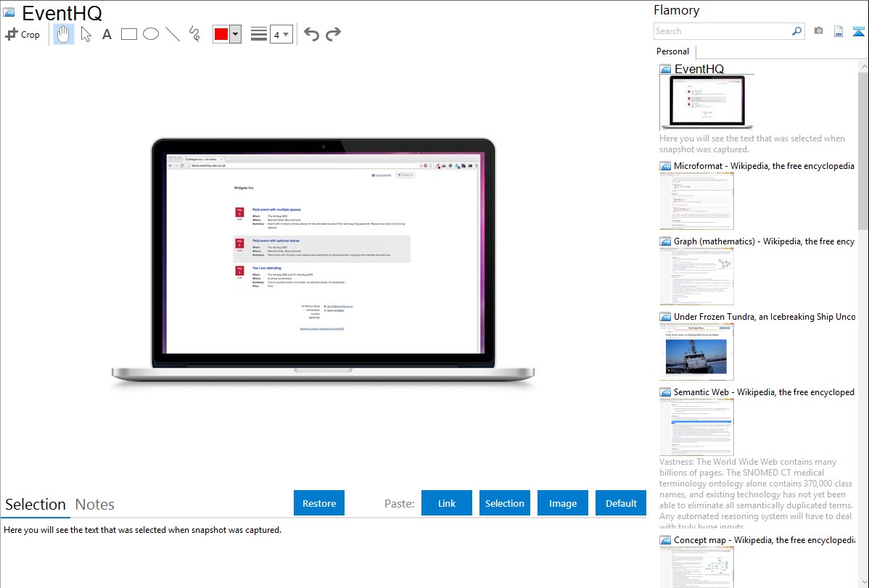The image size is (869, 588).
Task: Click the Concept map snapshot icon
Action: [665, 539]
